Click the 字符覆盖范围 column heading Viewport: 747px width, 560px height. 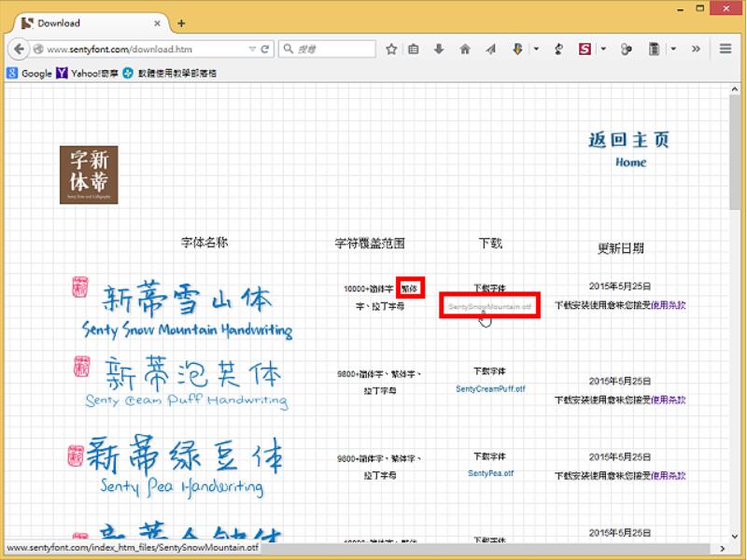point(370,244)
